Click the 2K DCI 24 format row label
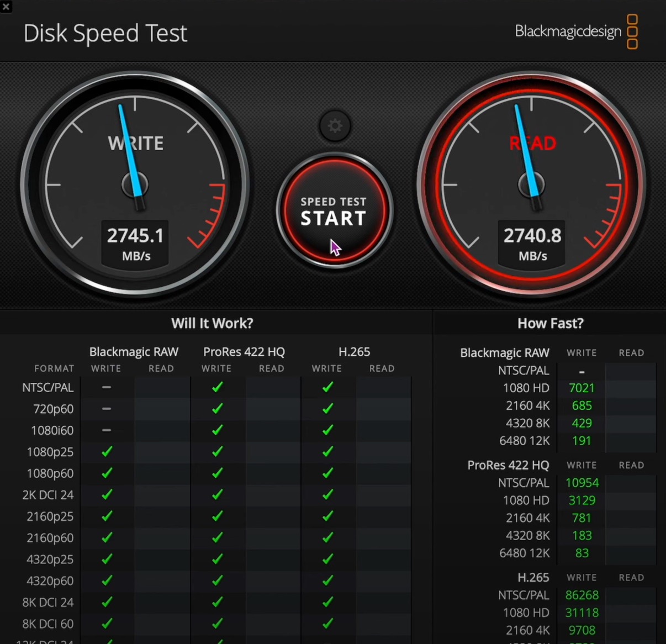 [x=47, y=495]
